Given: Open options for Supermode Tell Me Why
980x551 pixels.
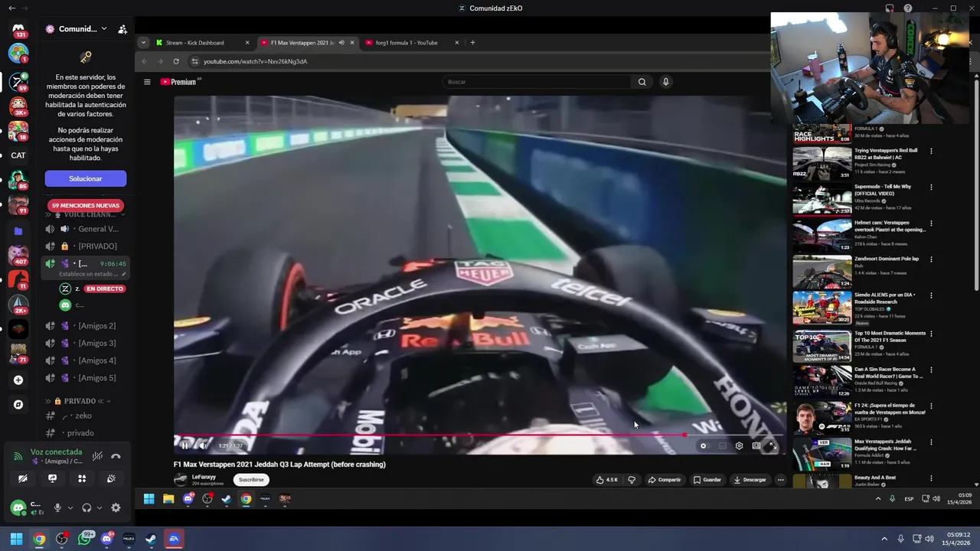Looking at the screenshot, I should tap(931, 187).
